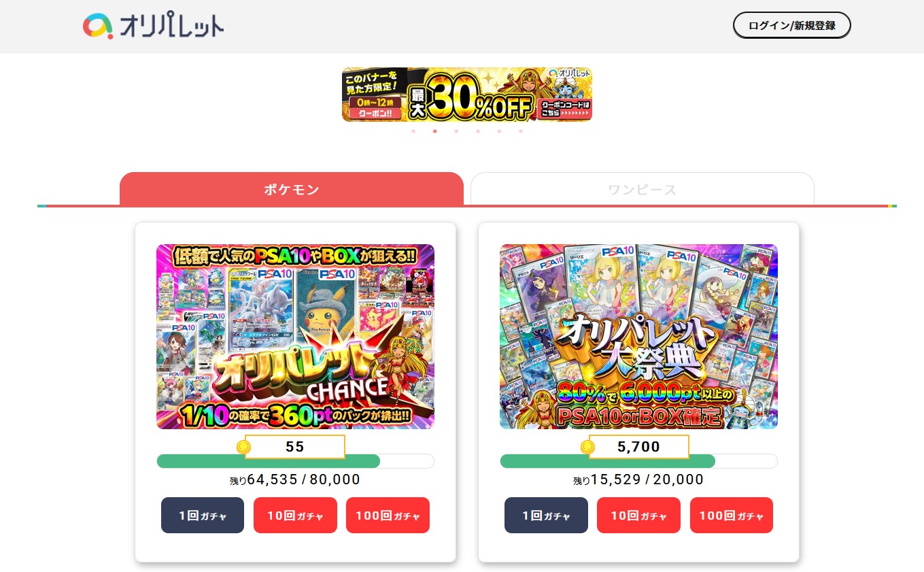Click the gold coin icon beside 55
Screen dimensions: 924x572
point(243,447)
